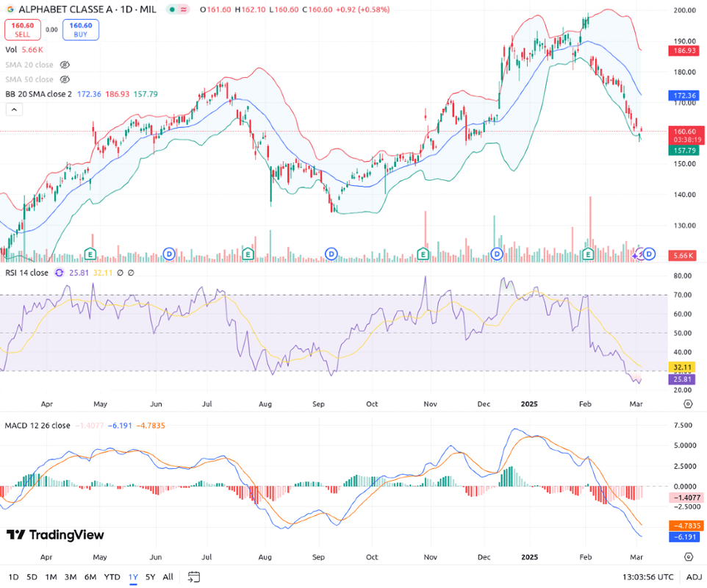Click the dividend D marker in December
707x588 pixels.
tap(497, 254)
